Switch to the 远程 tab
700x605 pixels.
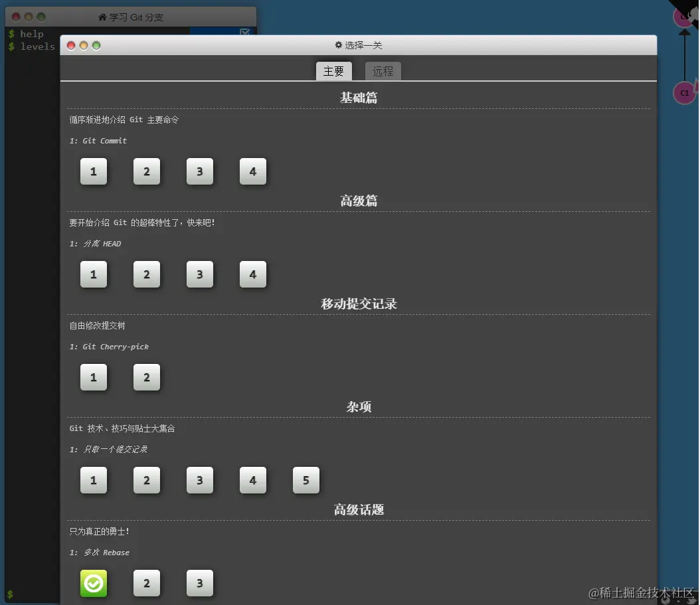(x=383, y=71)
